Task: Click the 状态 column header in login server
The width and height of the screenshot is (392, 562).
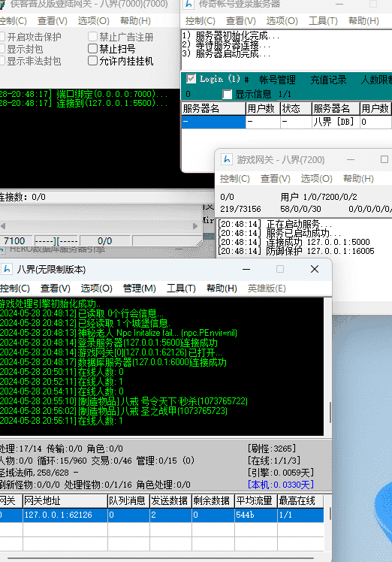Action: [x=296, y=109]
